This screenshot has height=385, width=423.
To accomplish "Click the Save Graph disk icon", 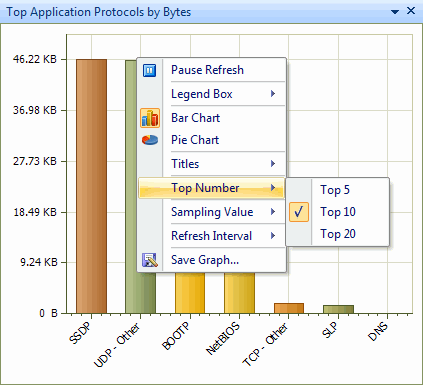I will pyautogui.click(x=150, y=260).
